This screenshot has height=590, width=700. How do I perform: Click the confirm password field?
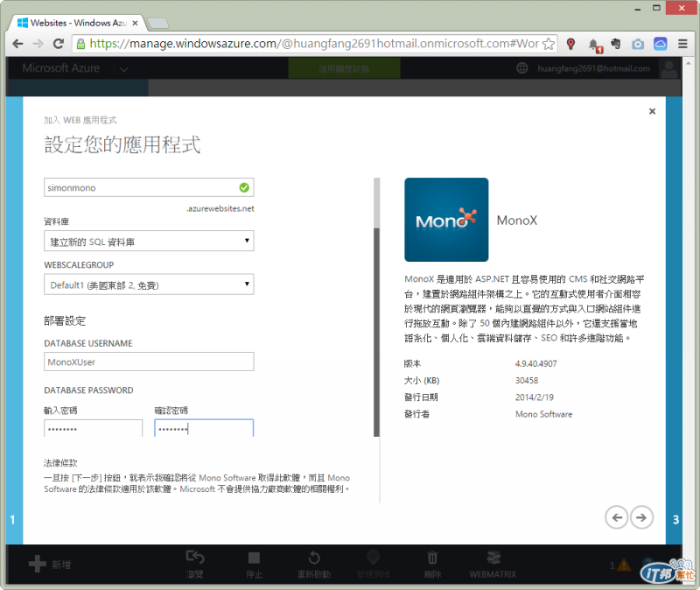[x=204, y=428]
